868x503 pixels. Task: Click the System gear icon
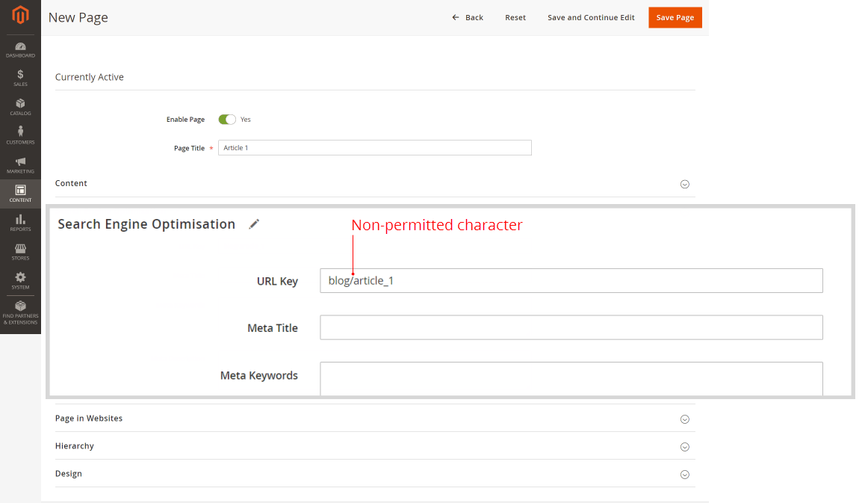click(x=20, y=278)
